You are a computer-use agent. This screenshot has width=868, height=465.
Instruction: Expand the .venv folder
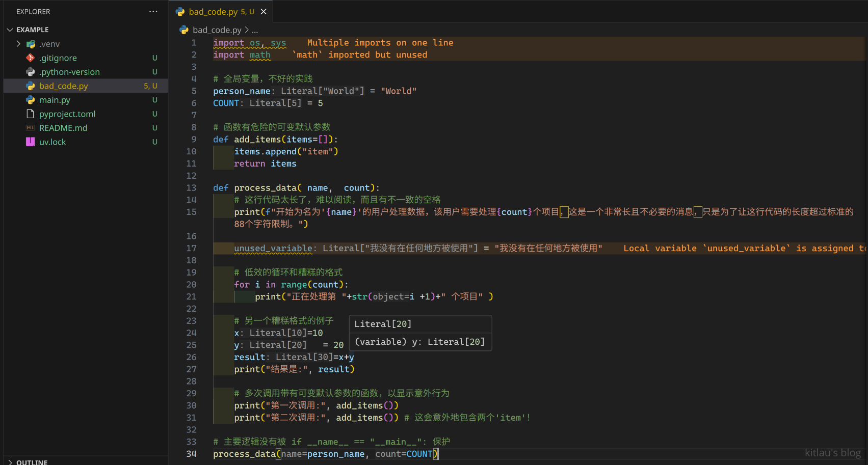pyautogui.click(x=19, y=44)
